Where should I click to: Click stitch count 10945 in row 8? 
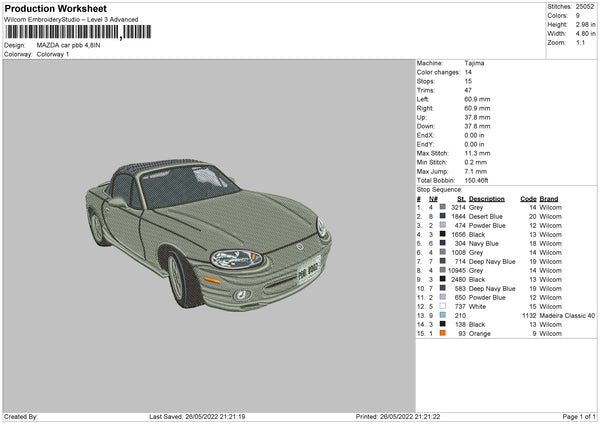(x=457, y=271)
